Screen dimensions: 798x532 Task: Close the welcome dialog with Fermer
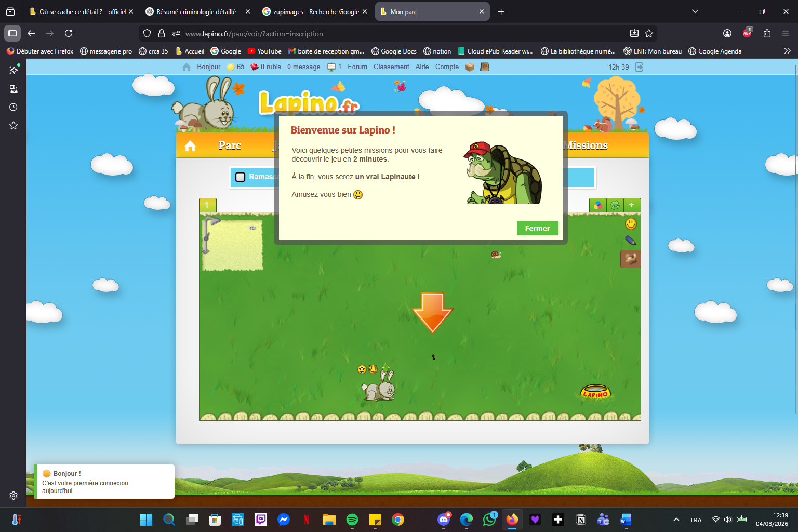(537, 228)
